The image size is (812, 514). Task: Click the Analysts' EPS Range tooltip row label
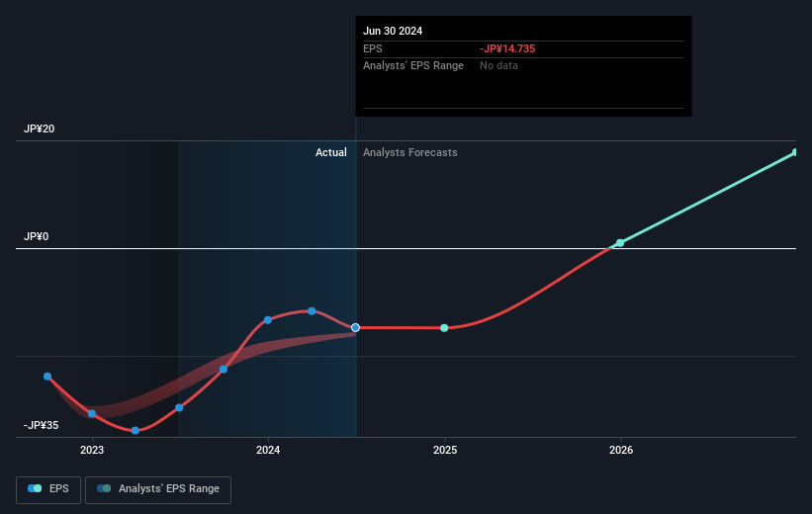pyautogui.click(x=413, y=66)
